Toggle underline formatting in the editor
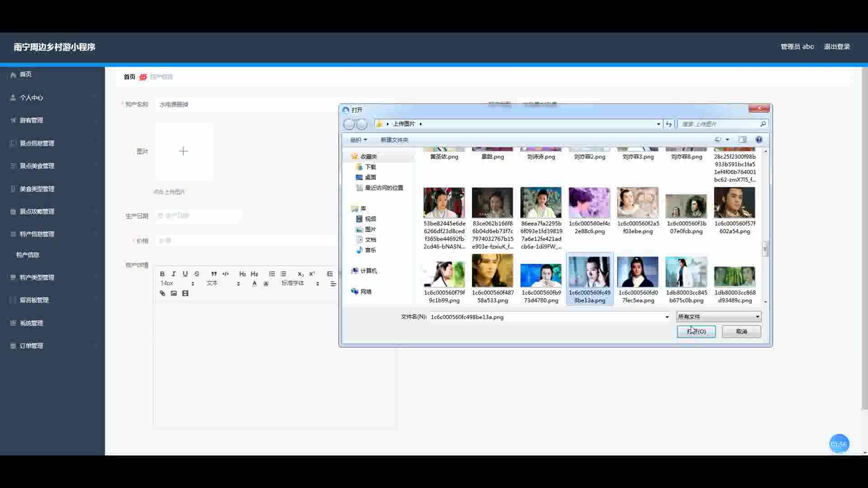 click(185, 274)
